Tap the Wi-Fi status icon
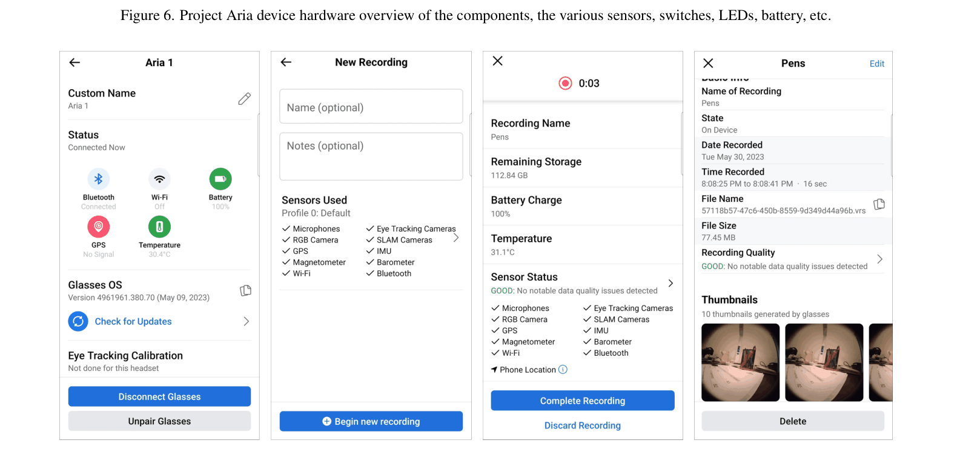Screen dimensions: 980x457 (x=159, y=179)
